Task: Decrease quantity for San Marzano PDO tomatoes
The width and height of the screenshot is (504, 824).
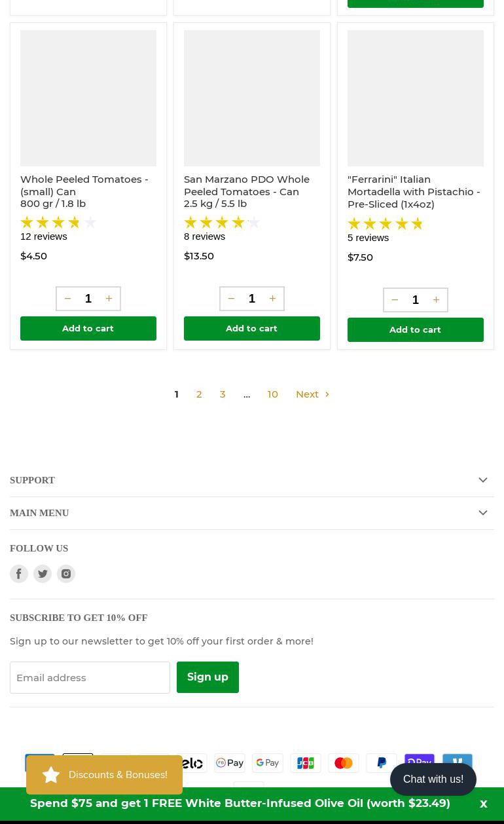Action: [231, 299]
